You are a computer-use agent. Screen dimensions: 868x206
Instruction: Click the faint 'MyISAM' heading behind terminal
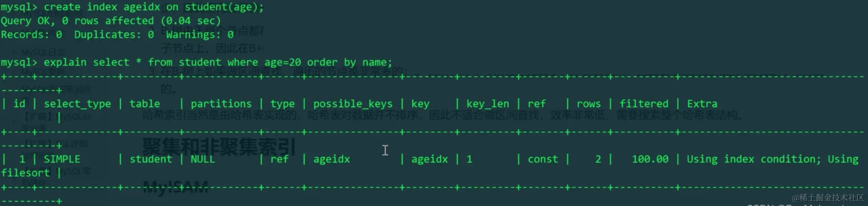(x=176, y=187)
